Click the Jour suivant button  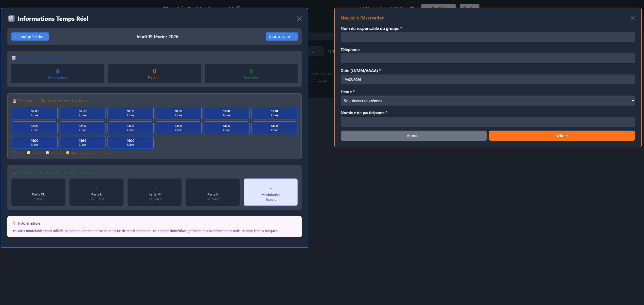click(281, 37)
